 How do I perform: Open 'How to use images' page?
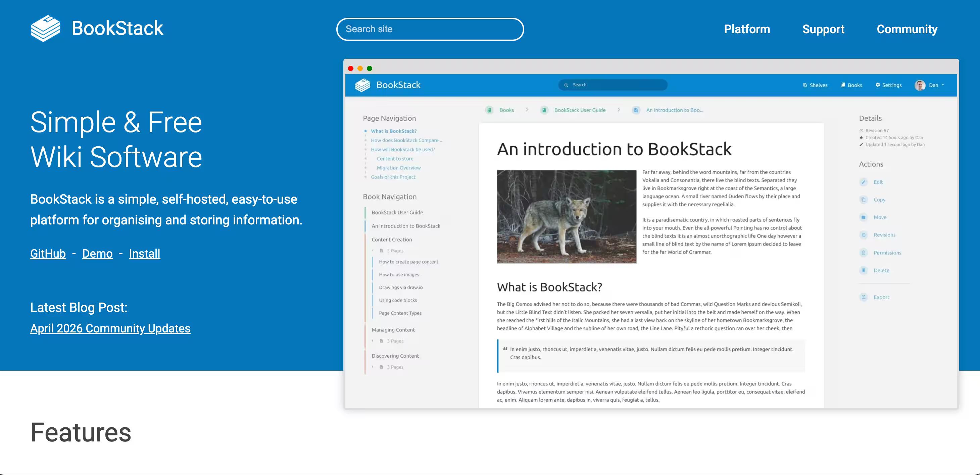(399, 275)
